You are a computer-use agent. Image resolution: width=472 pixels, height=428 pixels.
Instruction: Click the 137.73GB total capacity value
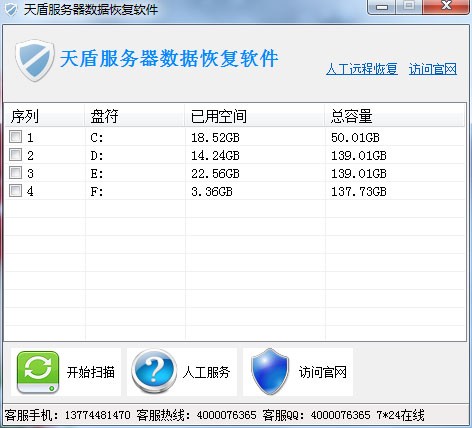tap(359, 191)
